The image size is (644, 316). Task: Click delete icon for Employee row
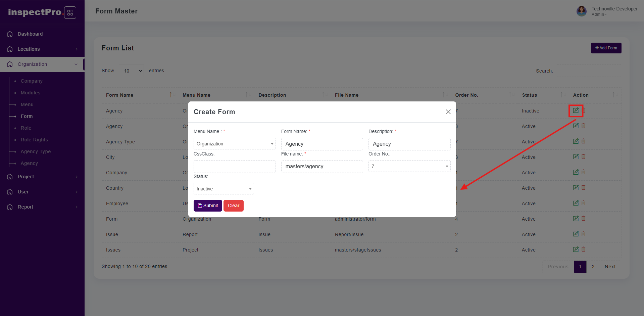coord(583,203)
